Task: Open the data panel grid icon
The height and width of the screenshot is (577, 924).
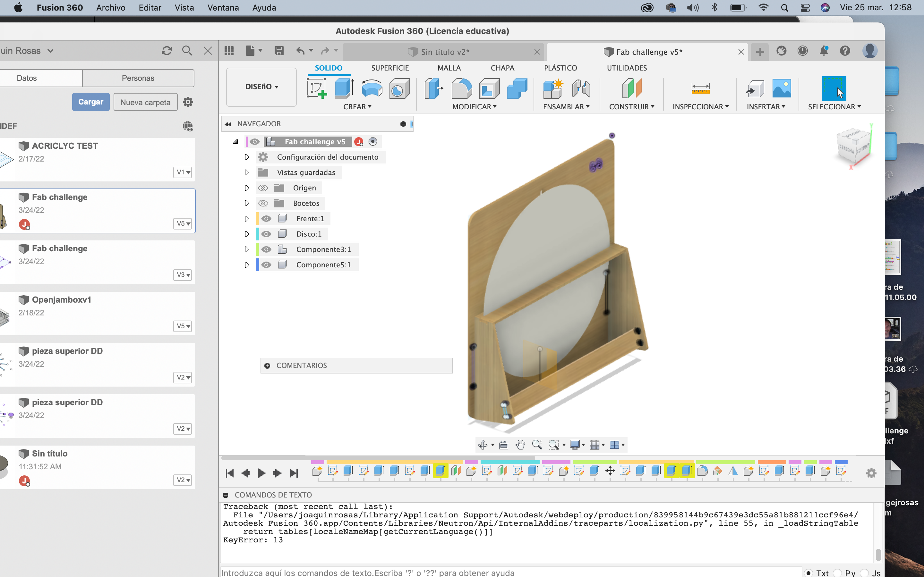Action: [x=229, y=51]
